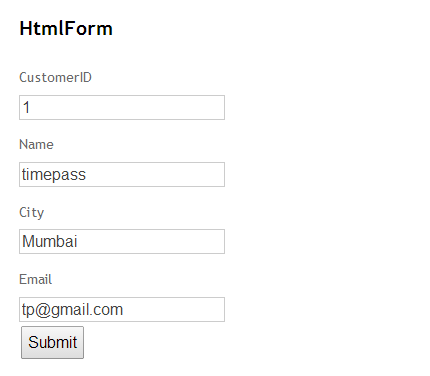The width and height of the screenshot is (430, 376).
Task: Click the field containing timepass
Action: [122, 174]
